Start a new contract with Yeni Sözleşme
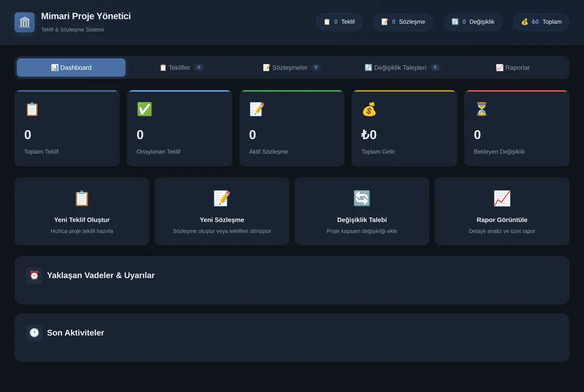 [x=222, y=211]
